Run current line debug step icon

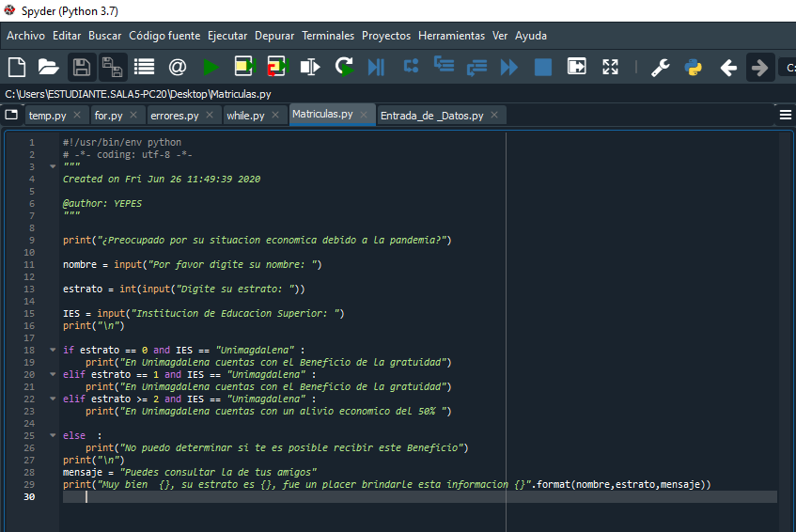coord(411,66)
